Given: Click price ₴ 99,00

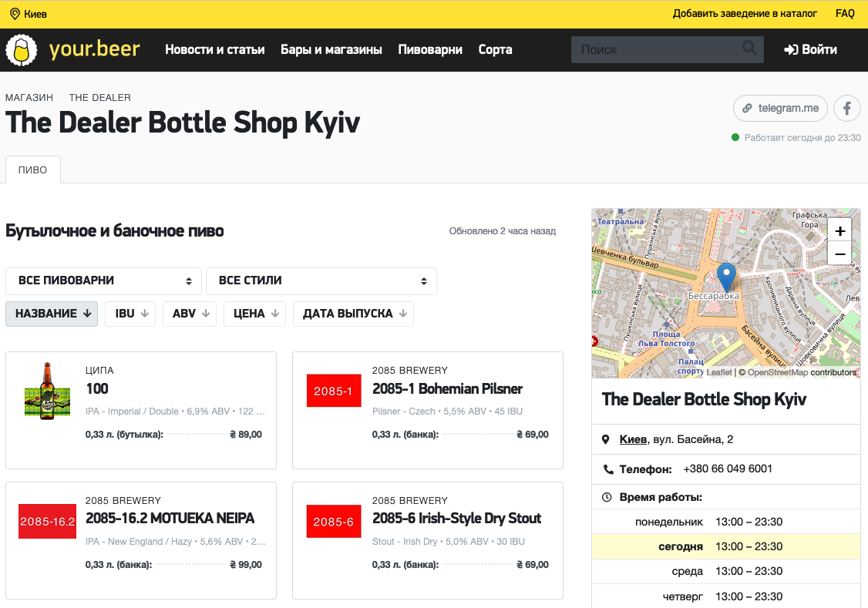Looking at the screenshot, I should [246, 565].
